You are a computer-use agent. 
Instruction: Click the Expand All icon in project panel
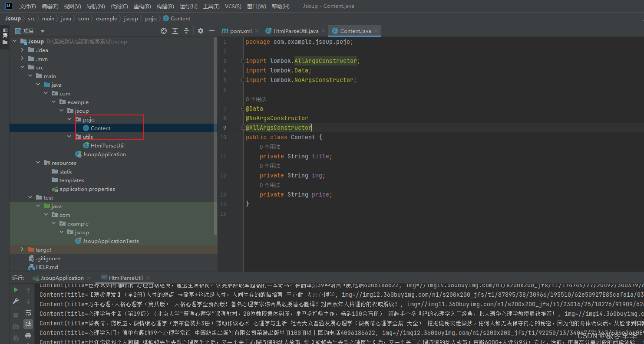click(175, 31)
